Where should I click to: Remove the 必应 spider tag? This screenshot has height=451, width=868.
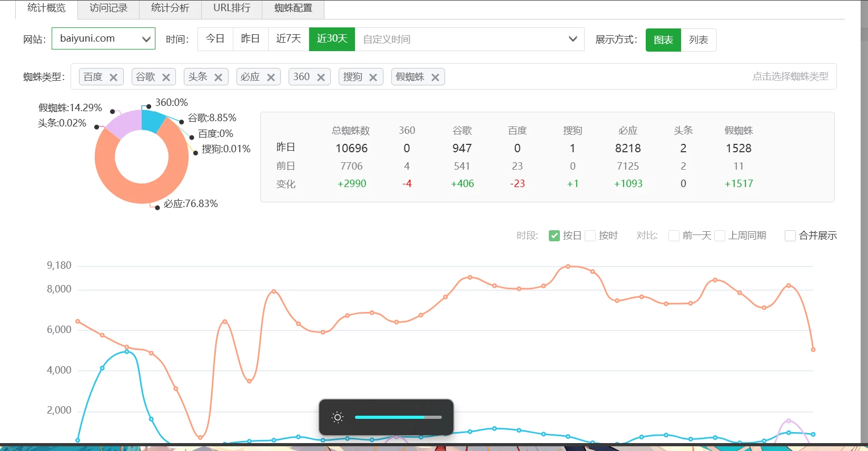[271, 77]
